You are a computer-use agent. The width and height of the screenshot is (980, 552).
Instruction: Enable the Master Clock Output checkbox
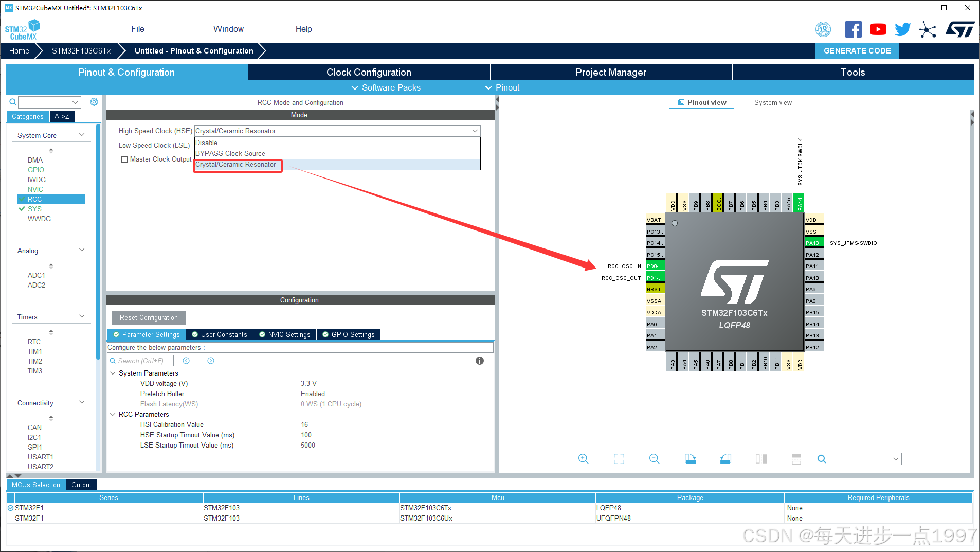point(124,159)
